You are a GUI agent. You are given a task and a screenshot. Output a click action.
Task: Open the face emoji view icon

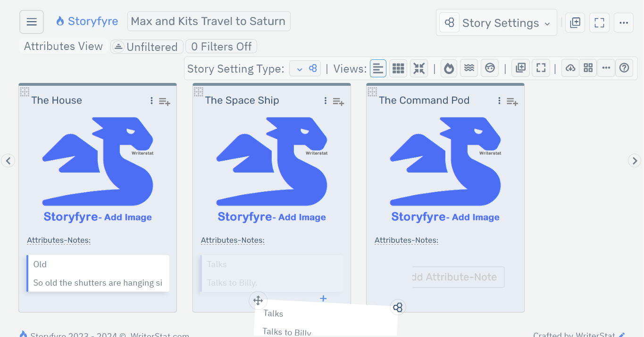click(x=490, y=68)
